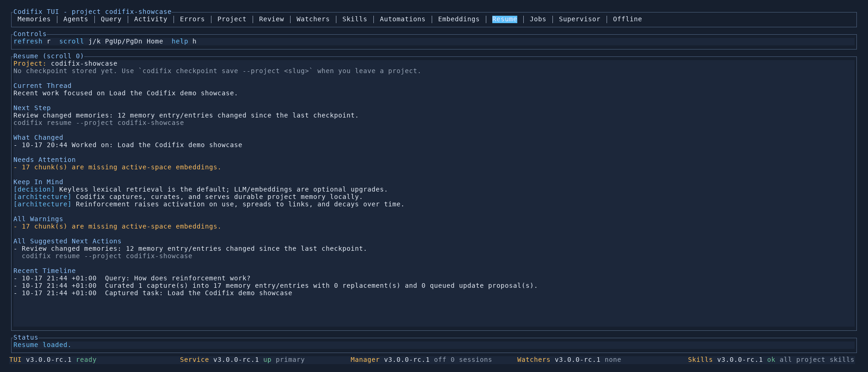Click the Service status in footer
The height and width of the screenshot is (372, 868).
242,360
